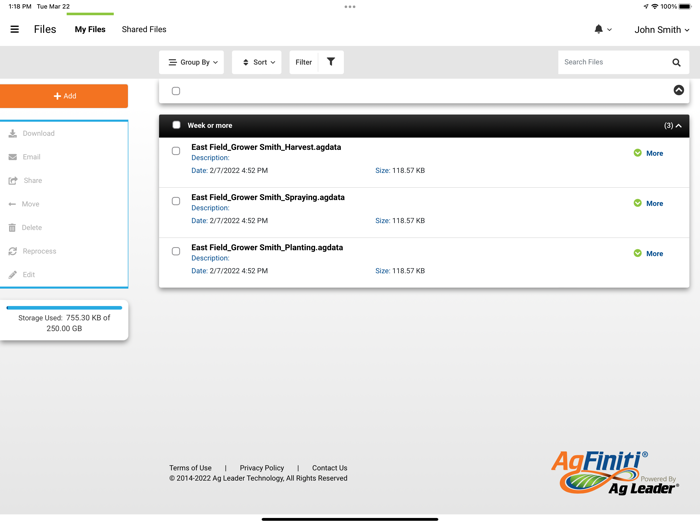Viewport: 700px width, 525px height.
Task: Open the Privacy Policy link
Action: pos(262,468)
